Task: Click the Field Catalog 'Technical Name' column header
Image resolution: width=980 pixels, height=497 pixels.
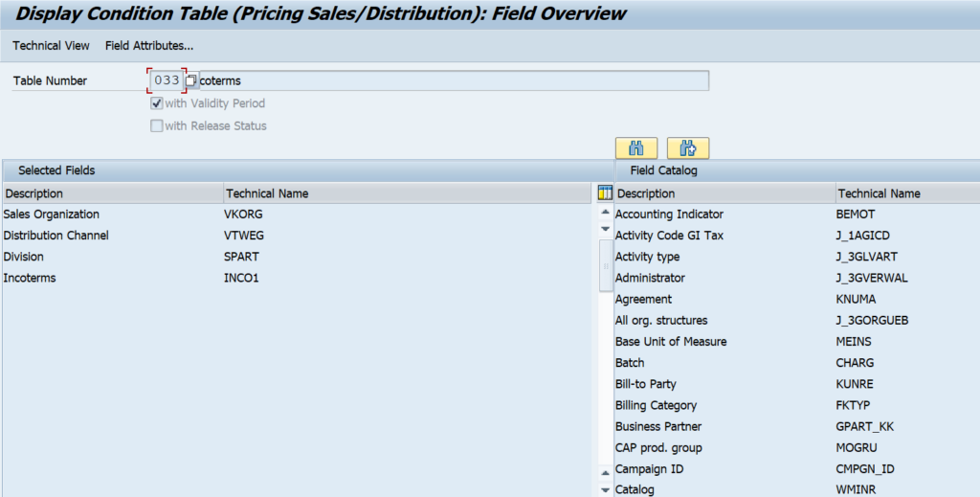Action: (907, 193)
